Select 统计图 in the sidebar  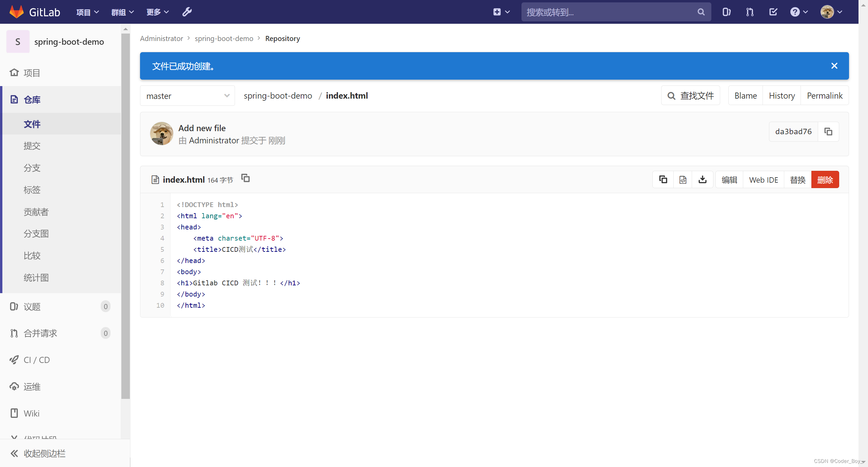click(61, 278)
